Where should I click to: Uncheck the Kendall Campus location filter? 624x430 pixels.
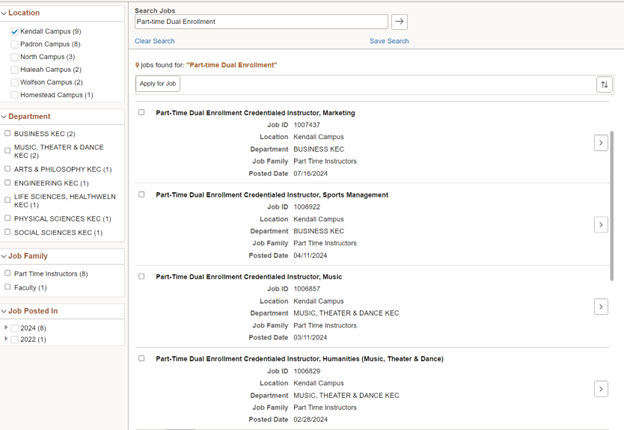pos(14,31)
